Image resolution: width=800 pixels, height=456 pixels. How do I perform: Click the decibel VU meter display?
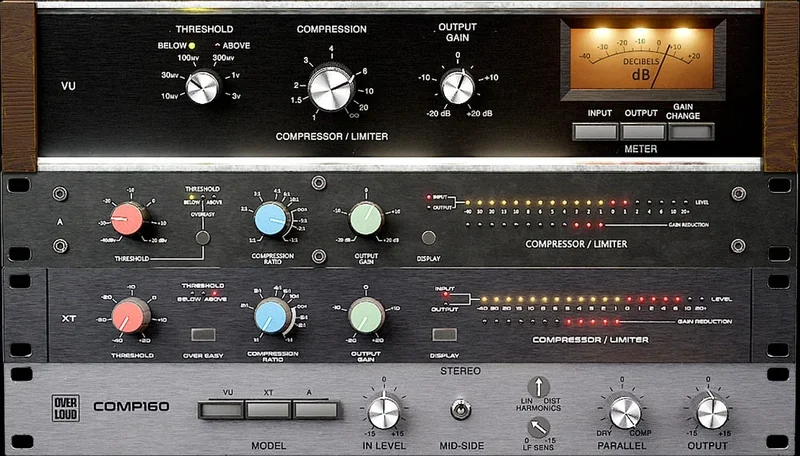coord(642,59)
